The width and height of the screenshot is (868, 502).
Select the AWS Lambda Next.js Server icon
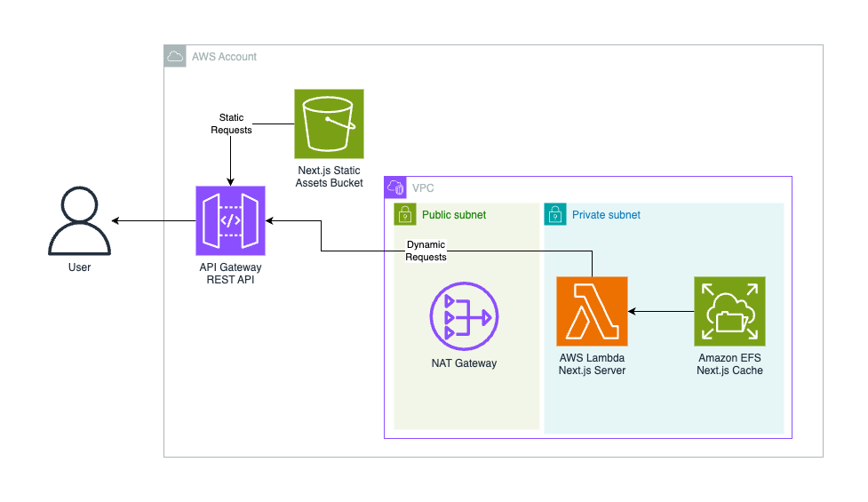(592, 312)
